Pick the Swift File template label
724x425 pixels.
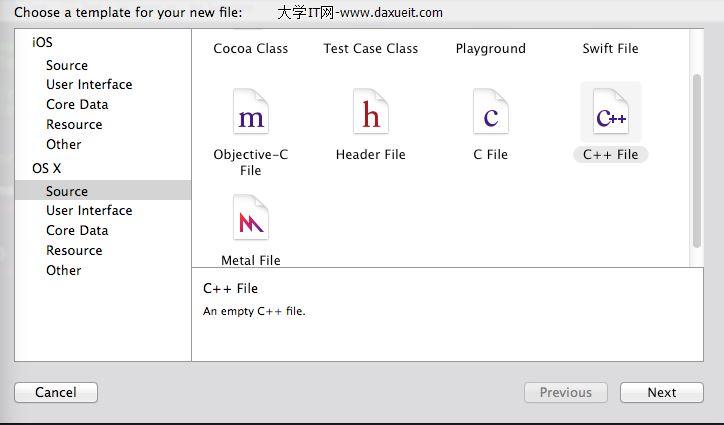point(611,48)
